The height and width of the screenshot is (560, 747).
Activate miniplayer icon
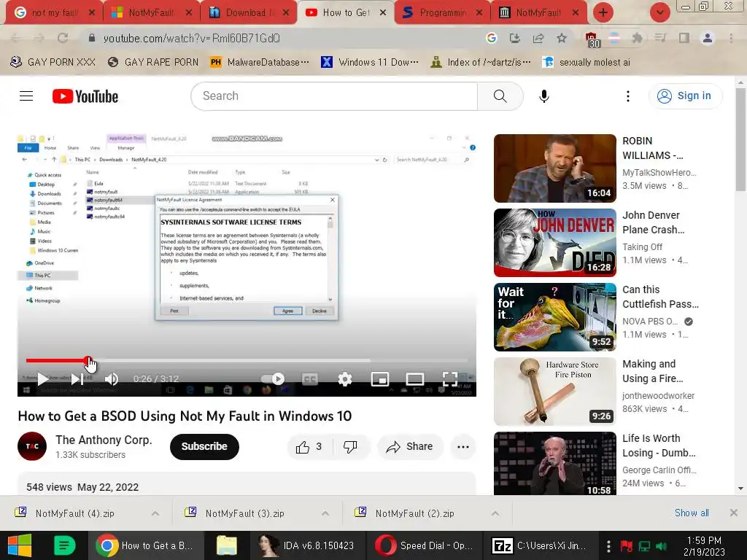[379, 379]
